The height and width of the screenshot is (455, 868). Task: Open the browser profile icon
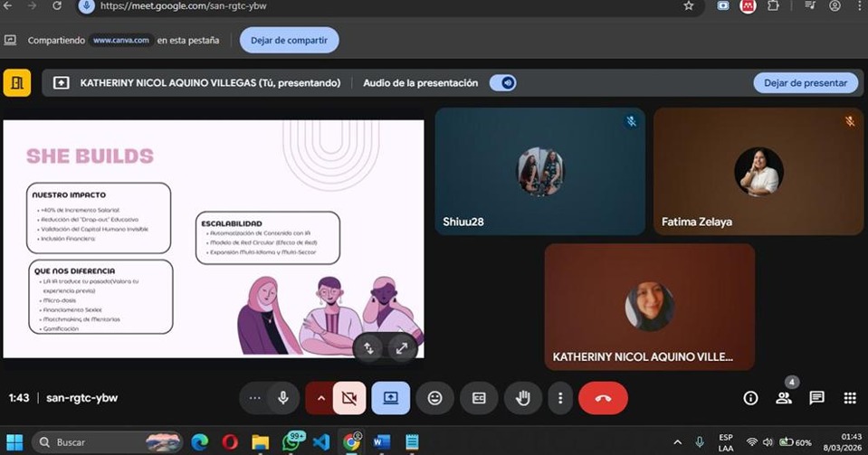[835, 5]
